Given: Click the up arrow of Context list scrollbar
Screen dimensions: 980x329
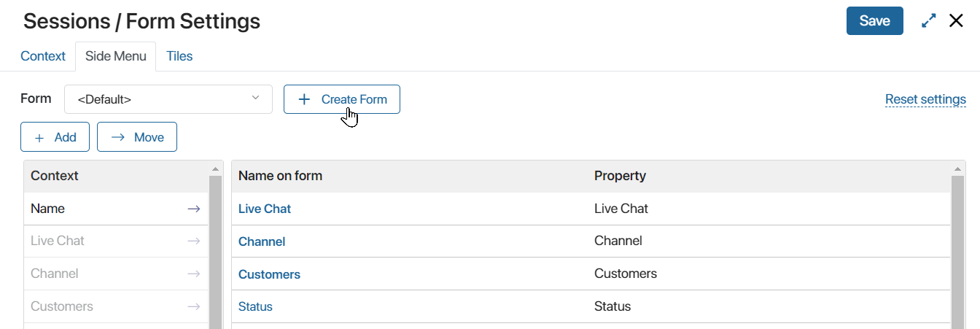Looking at the screenshot, I should tap(215, 169).
